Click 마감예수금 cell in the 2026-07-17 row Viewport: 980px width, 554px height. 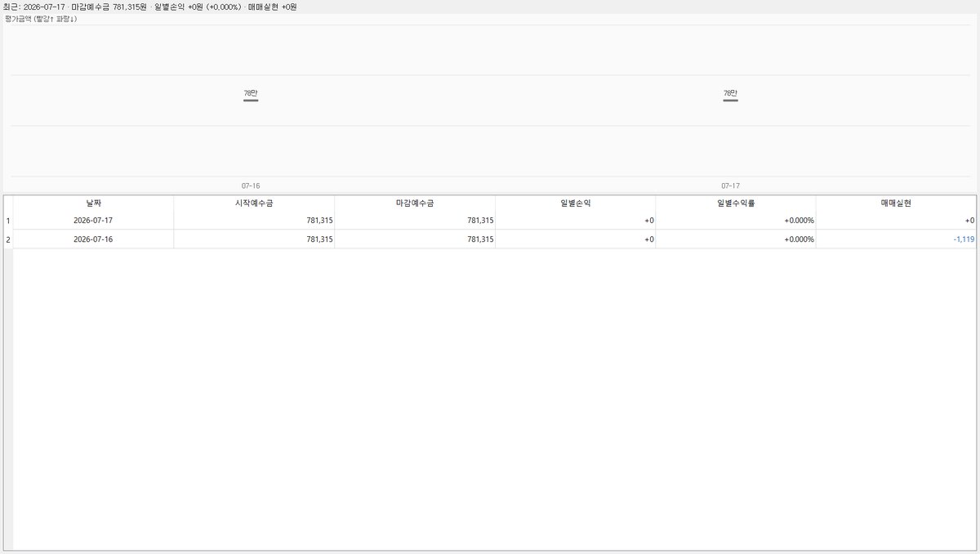[415, 221]
